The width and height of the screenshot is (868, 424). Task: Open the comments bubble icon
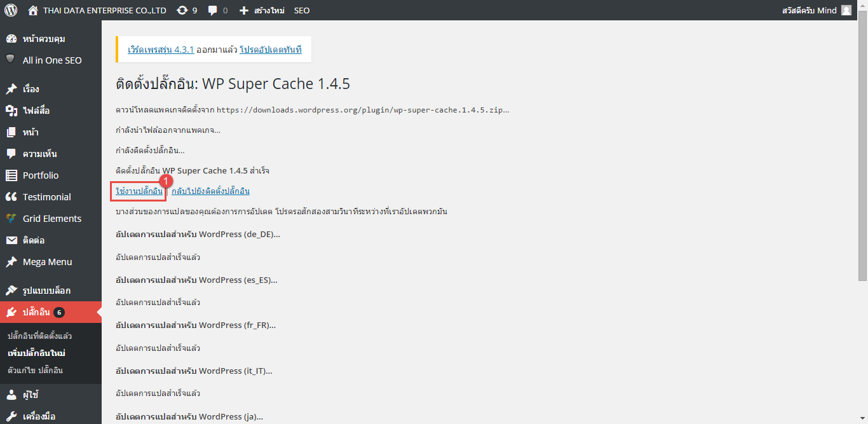point(213,10)
